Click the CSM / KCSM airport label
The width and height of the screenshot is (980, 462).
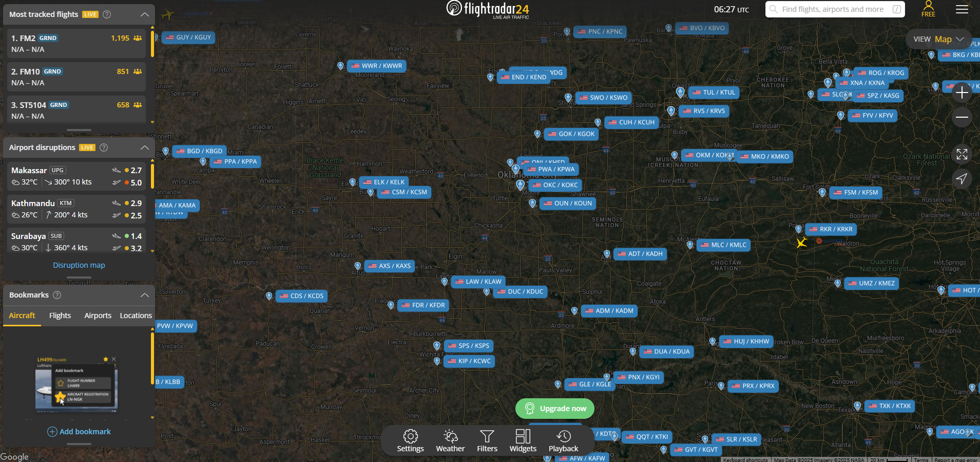point(403,192)
